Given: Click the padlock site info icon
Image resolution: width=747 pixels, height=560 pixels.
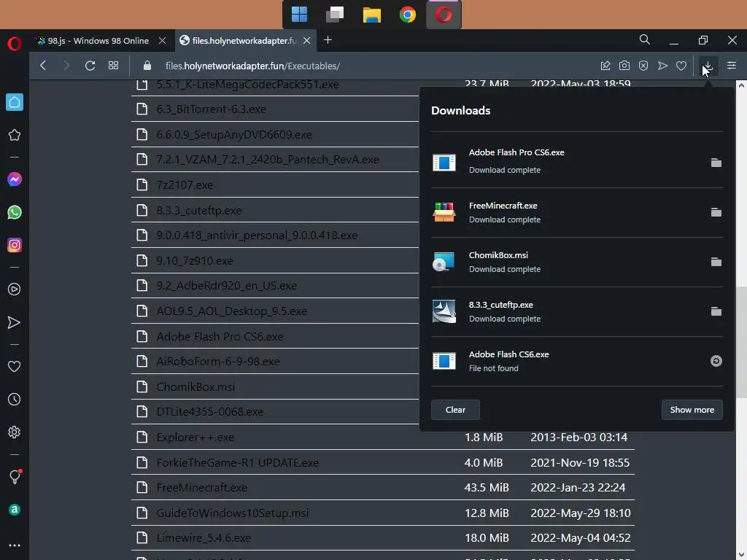Looking at the screenshot, I should point(147,66).
